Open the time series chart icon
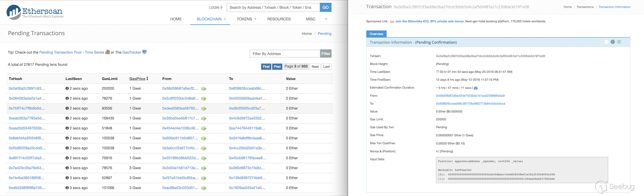Viewport: 644px width, 196px height. (108, 52)
